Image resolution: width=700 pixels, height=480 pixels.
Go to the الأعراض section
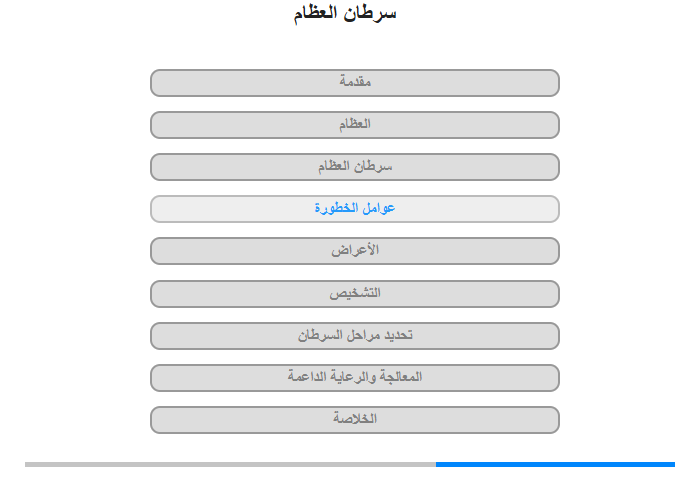(x=355, y=251)
